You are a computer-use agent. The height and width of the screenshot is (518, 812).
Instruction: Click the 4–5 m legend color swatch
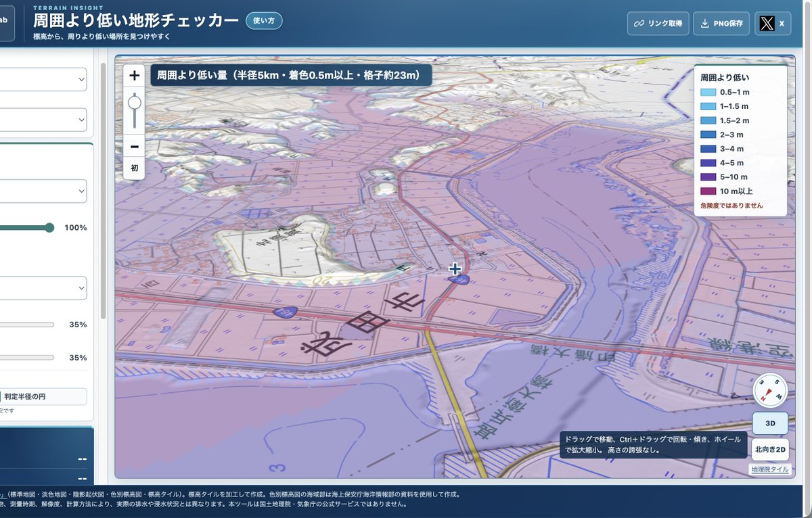[708, 163]
